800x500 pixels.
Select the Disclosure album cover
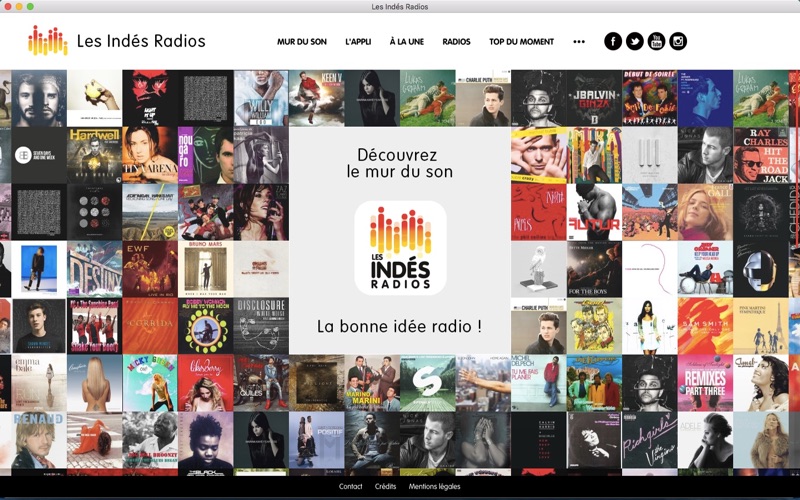(261, 326)
